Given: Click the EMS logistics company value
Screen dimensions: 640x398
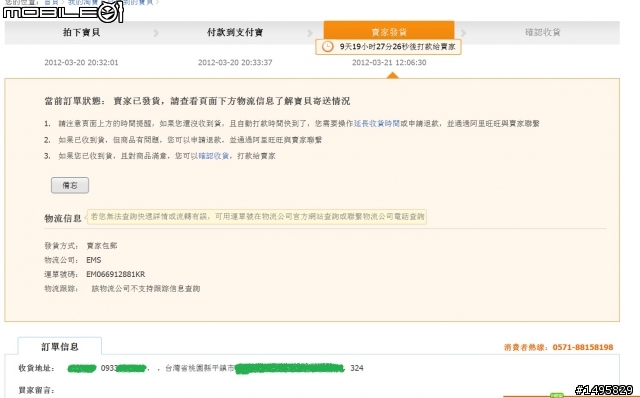Looking at the screenshot, I should tap(93, 260).
